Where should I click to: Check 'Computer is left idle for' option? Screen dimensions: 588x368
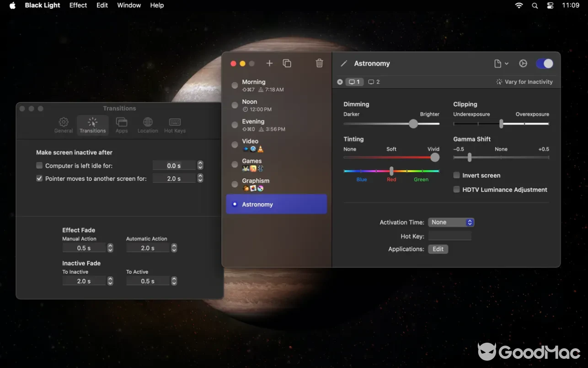point(40,166)
